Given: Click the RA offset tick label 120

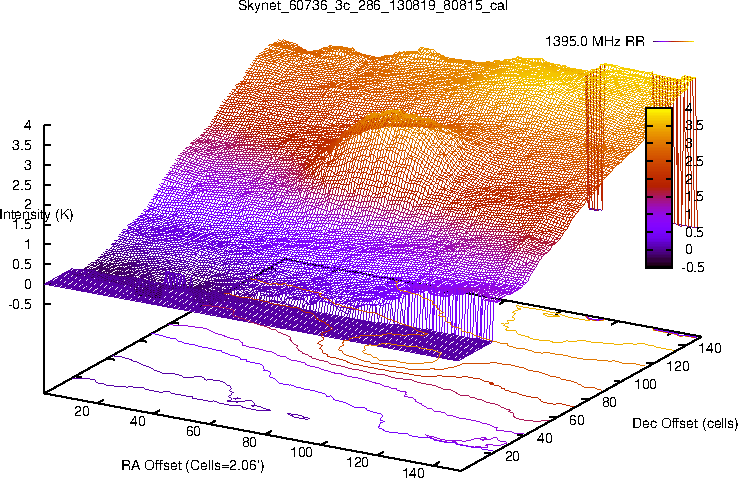Looking at the screenshot, I should [357, 462].
